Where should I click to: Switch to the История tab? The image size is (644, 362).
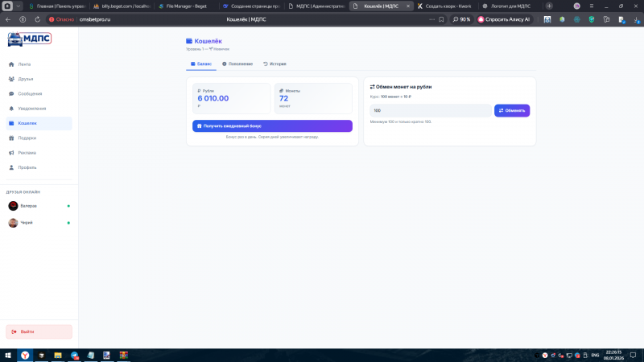click(275, 64)
